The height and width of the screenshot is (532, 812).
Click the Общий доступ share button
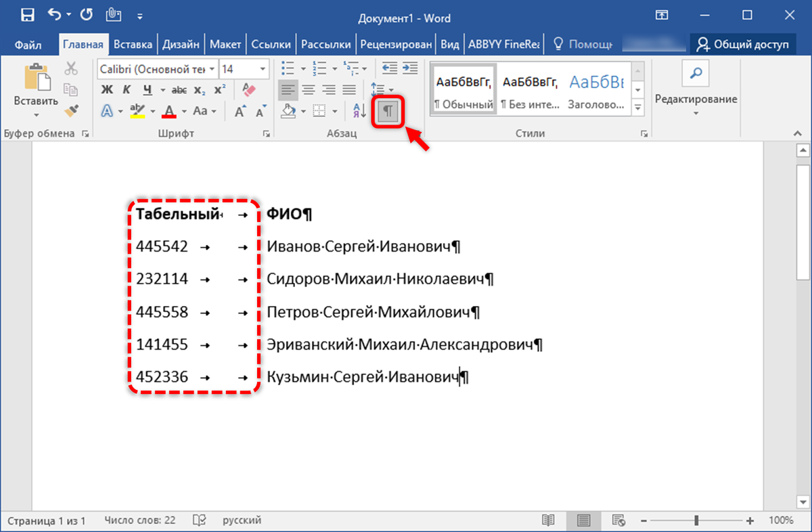click(744, 45)
